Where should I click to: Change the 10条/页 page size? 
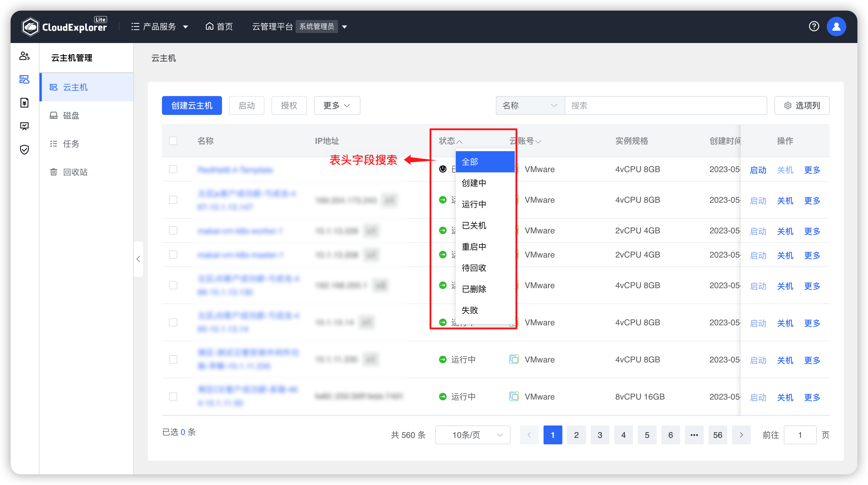click(x=472, y=435)
